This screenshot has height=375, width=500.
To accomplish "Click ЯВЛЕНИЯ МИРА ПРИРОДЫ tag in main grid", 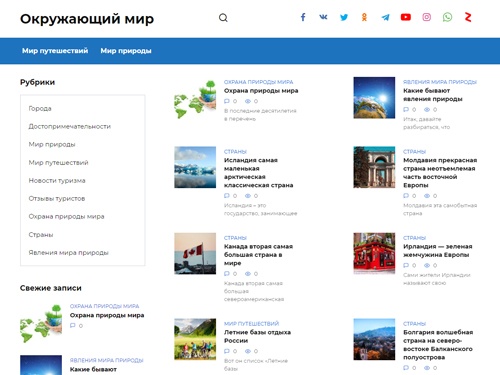I will coord(440,82).
